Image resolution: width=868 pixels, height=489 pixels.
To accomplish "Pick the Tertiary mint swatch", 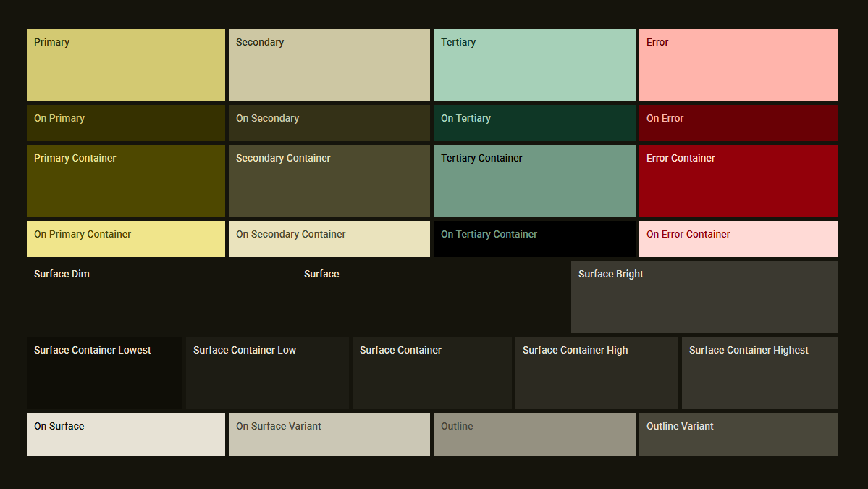I will (x=534, y=65).
